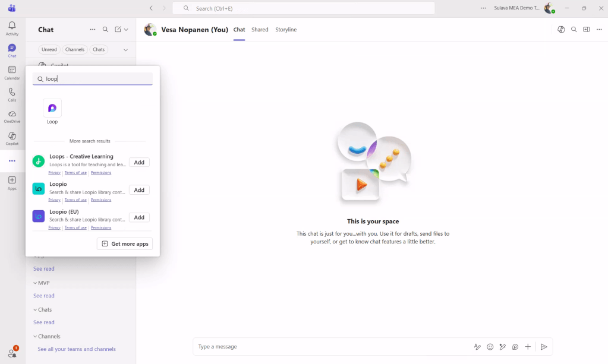608x364 pixels.
Task: Open the Calendar app in sidebar
Action: coord(12,72)
